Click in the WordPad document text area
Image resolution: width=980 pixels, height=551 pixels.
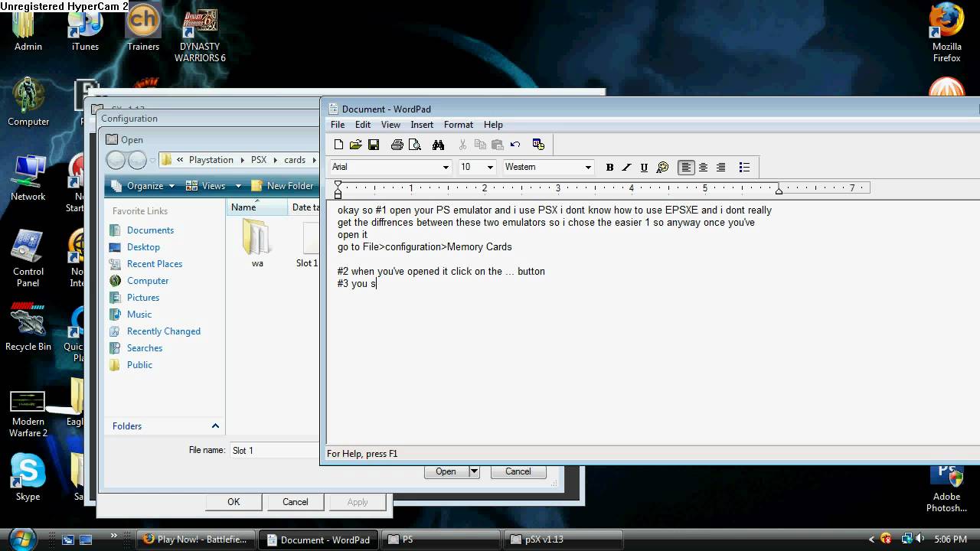pos(653,321)
